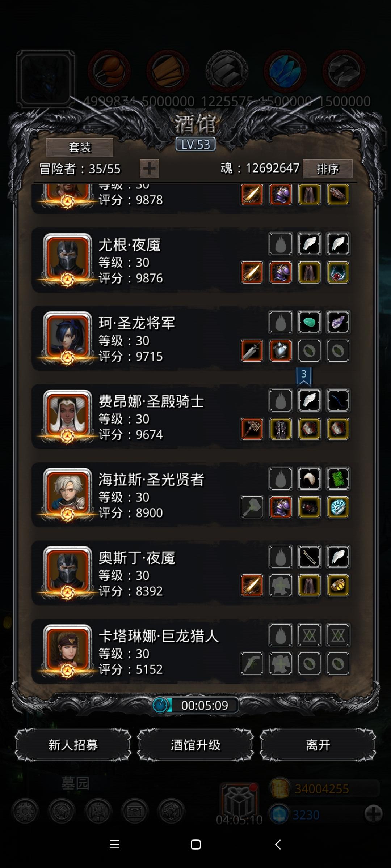391x868 pixels.
Task: Tap the recruit refresh timer bar
Action: coord(195,705)
